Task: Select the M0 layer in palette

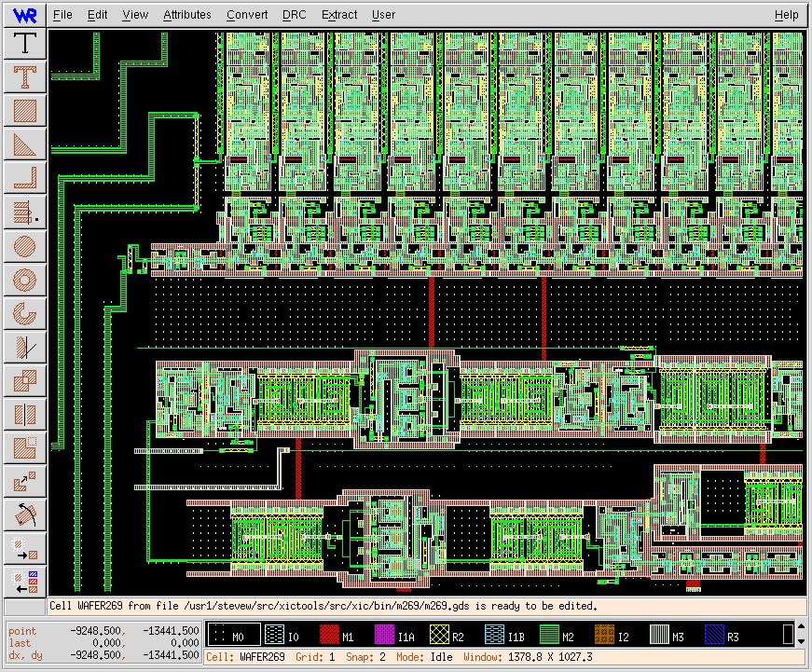Action: [x=234, y=635]
